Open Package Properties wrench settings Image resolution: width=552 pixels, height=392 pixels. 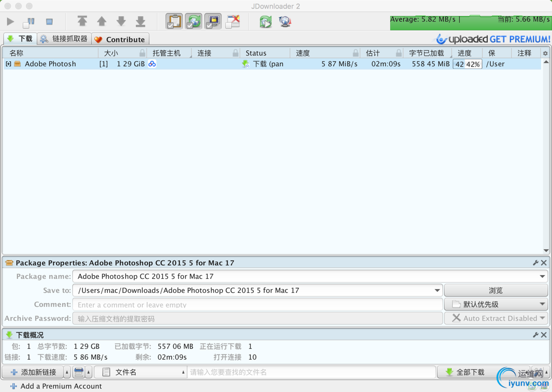(535, 263)
